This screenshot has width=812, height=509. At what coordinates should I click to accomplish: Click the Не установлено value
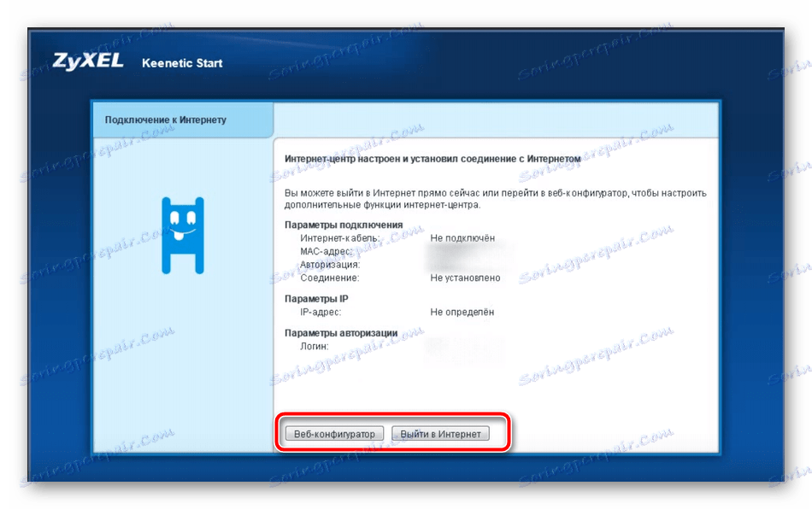point(465,278)
